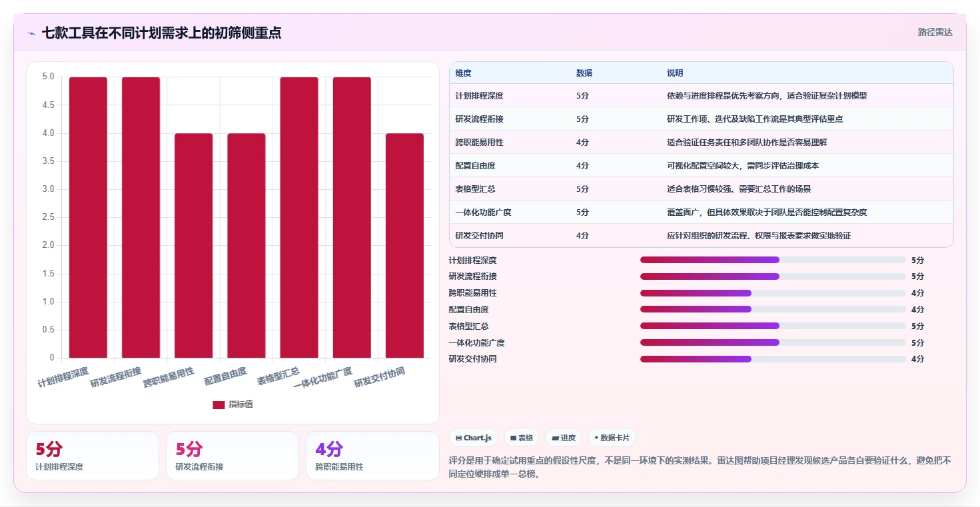Click the 计划排程深度 progress bar
Image resolution: width=980 pixels, height=507 pixels.
773,260
